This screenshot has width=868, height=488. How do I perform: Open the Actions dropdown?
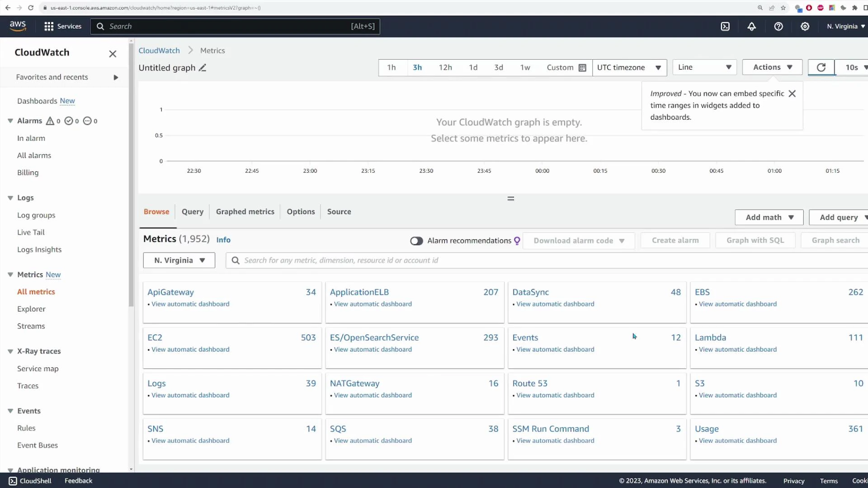[771, 67]
